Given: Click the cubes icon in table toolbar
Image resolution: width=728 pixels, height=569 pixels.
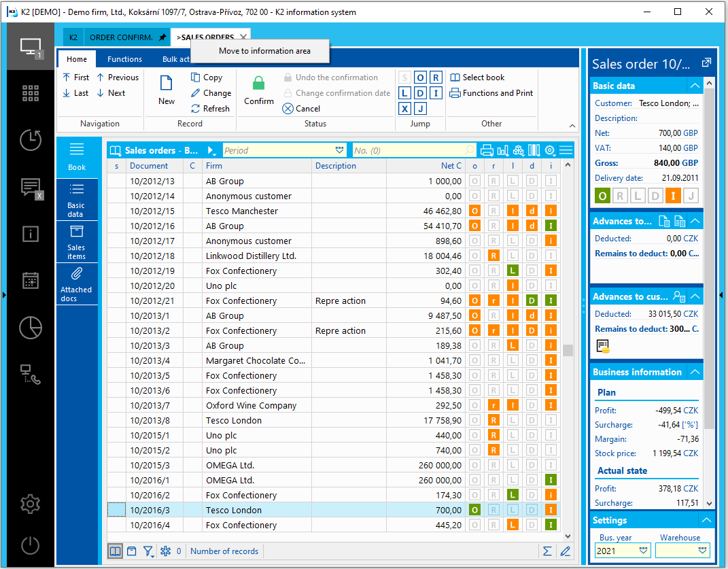Looking at the screenshot, I should (518, 150).
